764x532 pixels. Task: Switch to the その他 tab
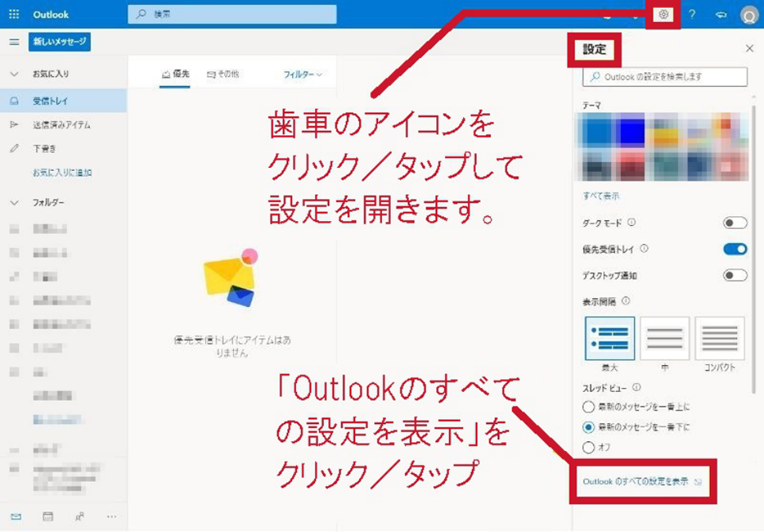(223, 74)
